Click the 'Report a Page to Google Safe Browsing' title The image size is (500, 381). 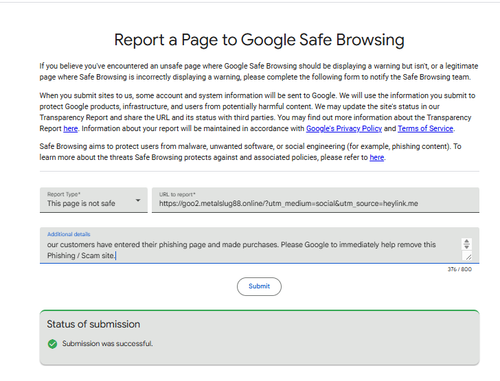pyautogui.click(x=259, y=40)
